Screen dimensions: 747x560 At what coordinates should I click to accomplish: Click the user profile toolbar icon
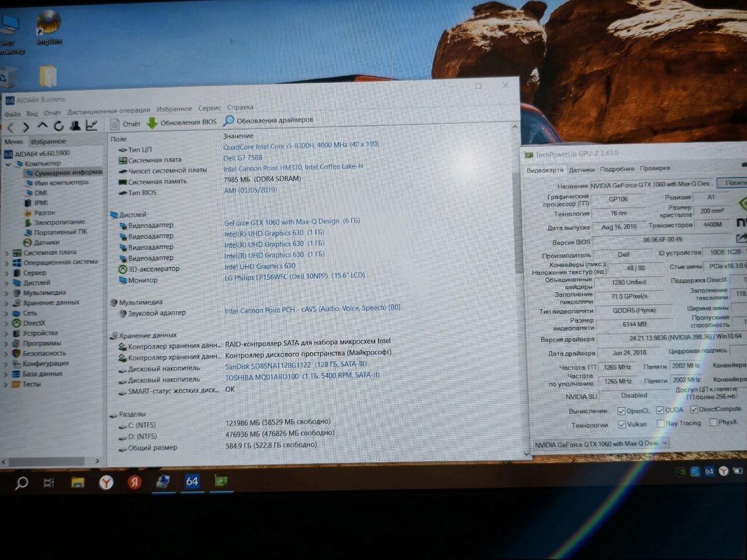pyautogui.click(x=75, y=126)
